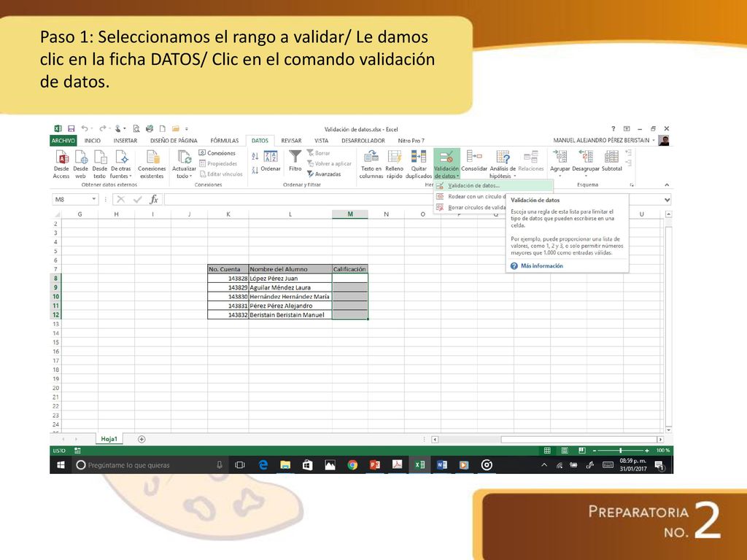Switch to the FÓRMULAS tab

click(225, 141)
